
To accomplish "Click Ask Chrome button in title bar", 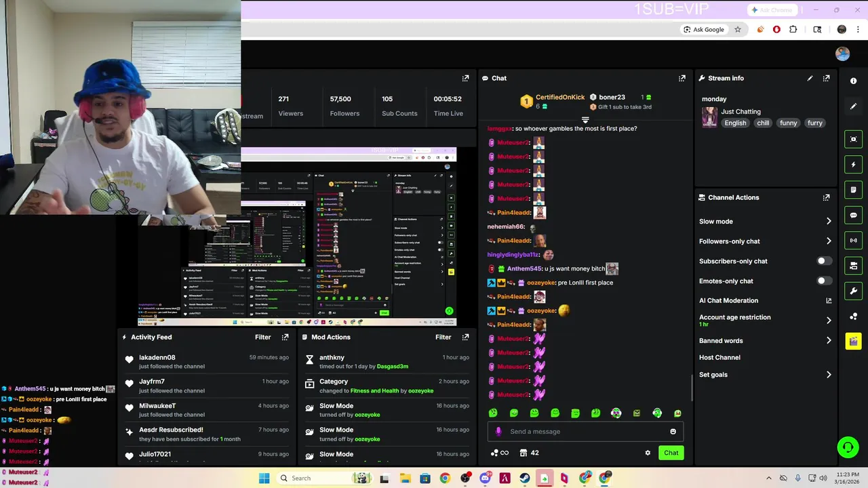I will coord(771,10).
